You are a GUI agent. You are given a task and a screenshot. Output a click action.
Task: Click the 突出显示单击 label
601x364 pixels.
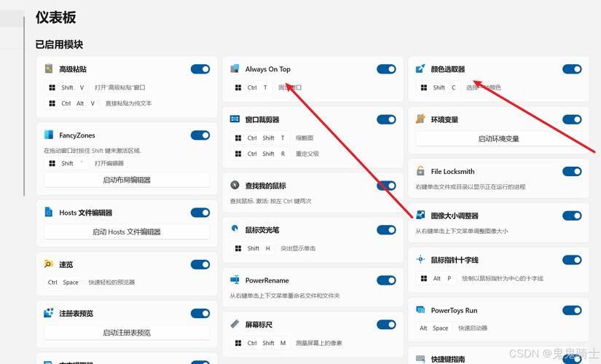[x=298, y=248]
